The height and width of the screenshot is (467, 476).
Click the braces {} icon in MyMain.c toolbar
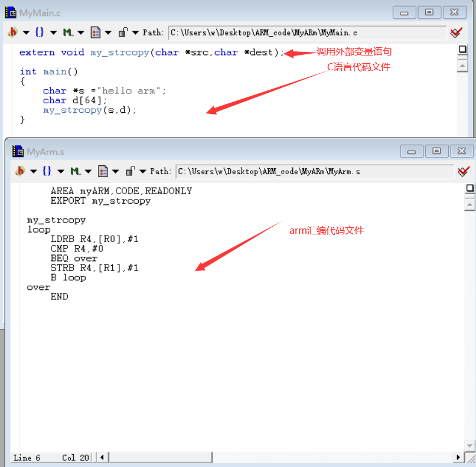click(x=40, y=32)
